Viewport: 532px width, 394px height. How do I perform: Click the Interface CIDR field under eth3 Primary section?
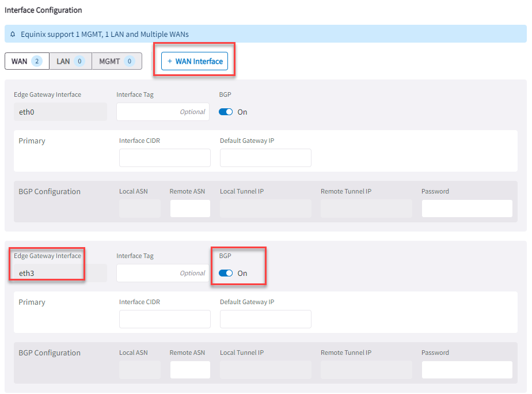click(165, 319)
